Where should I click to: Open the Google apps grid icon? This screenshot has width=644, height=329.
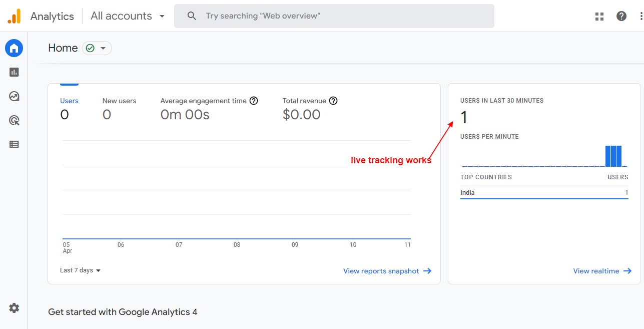[599, 16]
